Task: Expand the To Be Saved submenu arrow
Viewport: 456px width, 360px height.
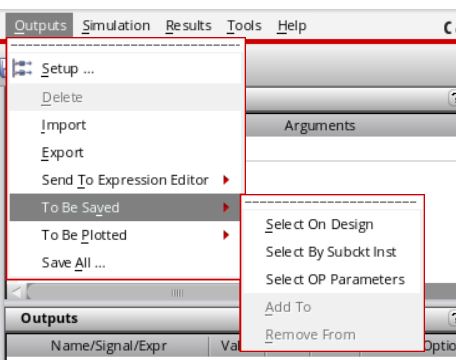Action: pos(226,207)
